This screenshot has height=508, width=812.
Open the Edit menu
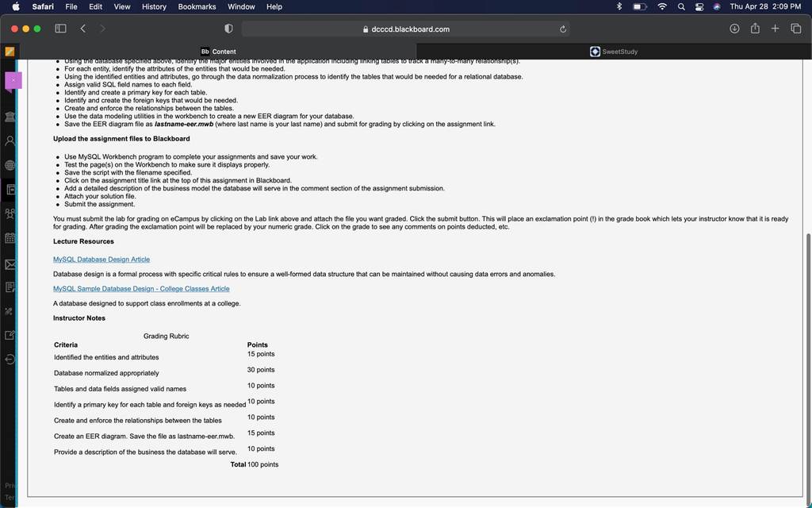pyautogui.click(x=95, y=6)
